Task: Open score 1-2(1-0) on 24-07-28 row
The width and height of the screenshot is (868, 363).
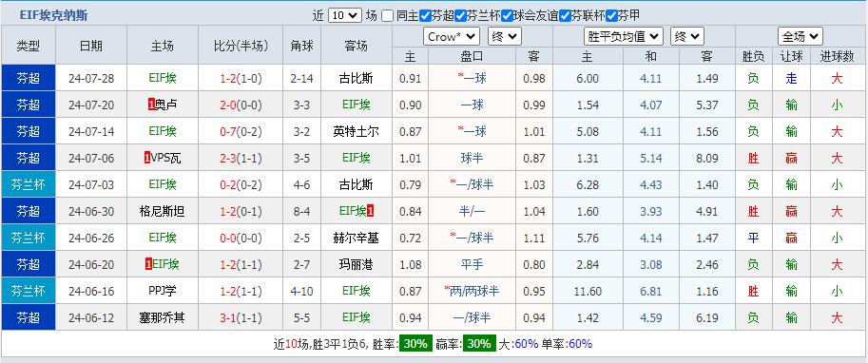Action: click(241, 79)
